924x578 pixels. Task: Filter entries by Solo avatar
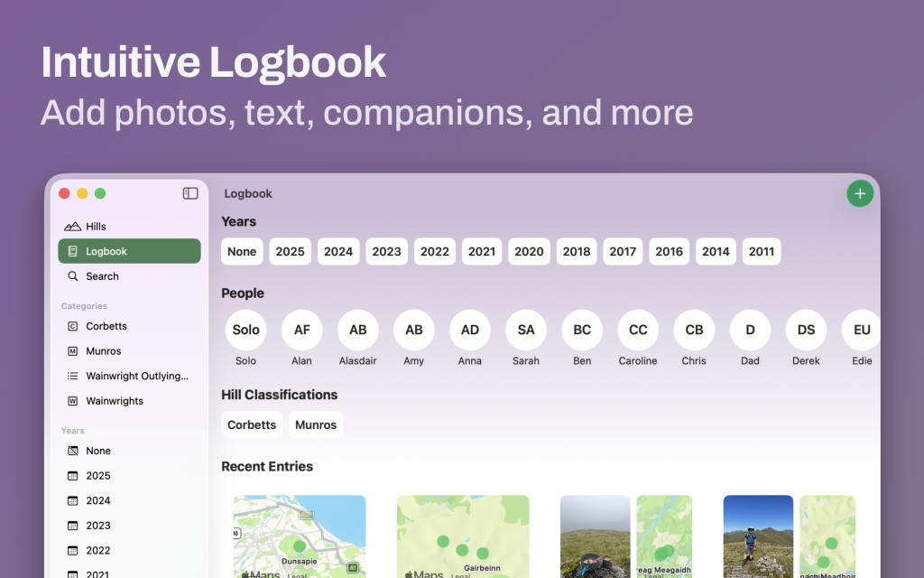(x=245, y=331)
